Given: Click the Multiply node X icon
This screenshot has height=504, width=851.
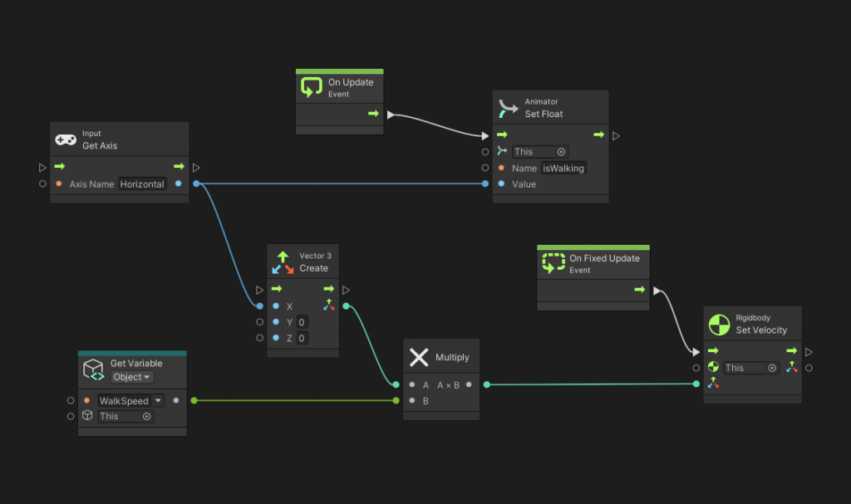Looking at the screenshot, I should click(x=419, y=358).
